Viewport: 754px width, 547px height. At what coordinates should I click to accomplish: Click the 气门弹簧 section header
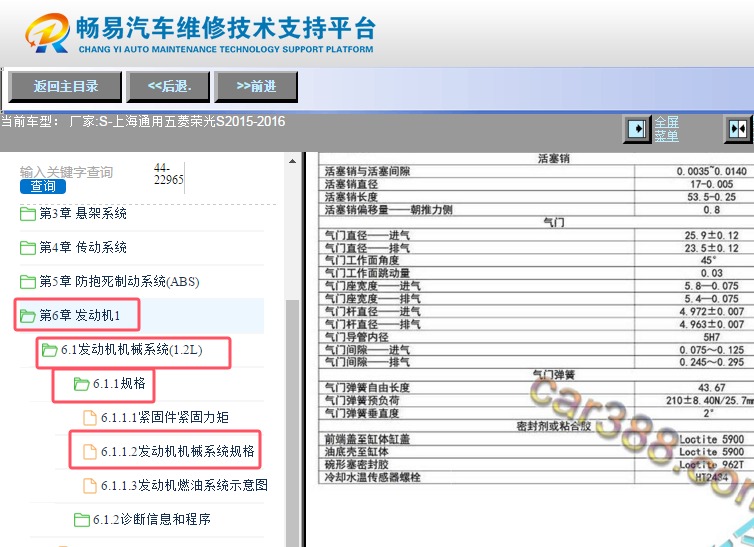[553, 375]
